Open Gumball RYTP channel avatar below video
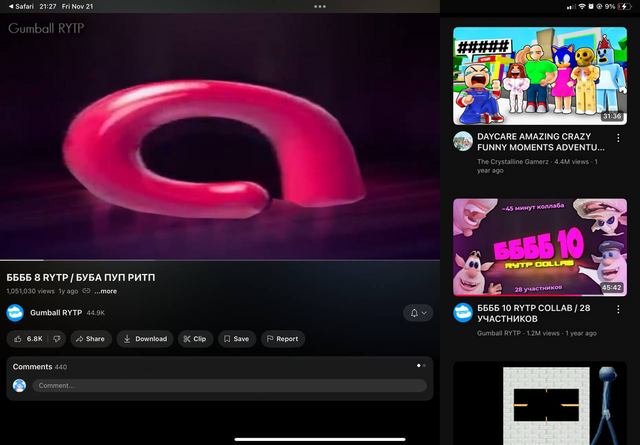This screenshot has width=640, height=445. pyautogui.click(x=15, y=313)
